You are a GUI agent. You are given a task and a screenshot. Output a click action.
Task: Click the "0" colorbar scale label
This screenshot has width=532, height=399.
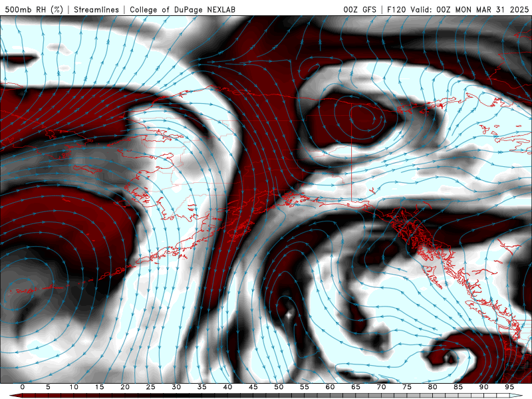pos(23,387)
